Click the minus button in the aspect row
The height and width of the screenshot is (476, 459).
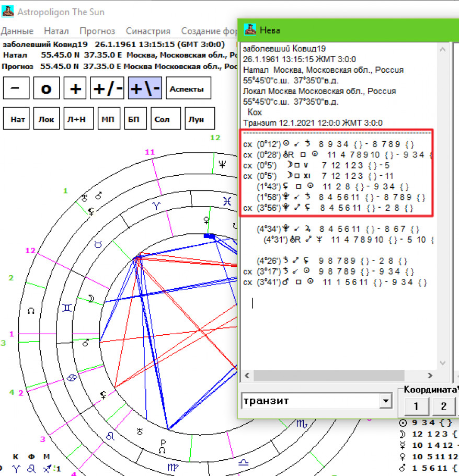click(x=16, y=88)
